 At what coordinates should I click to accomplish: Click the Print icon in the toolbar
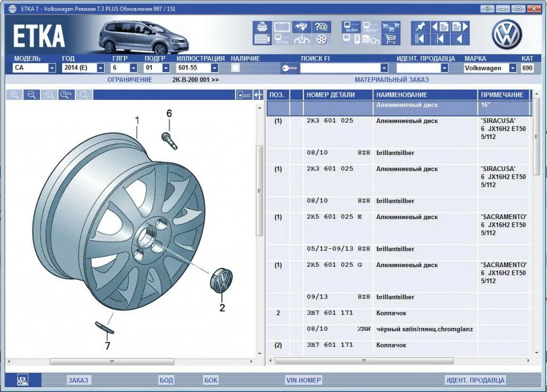tap(262, 27)
